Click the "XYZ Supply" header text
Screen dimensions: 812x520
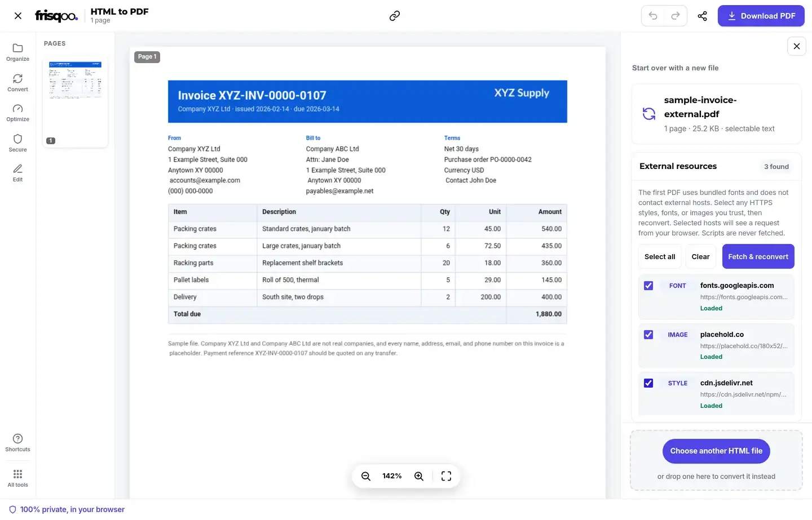[x=522, y=93]
